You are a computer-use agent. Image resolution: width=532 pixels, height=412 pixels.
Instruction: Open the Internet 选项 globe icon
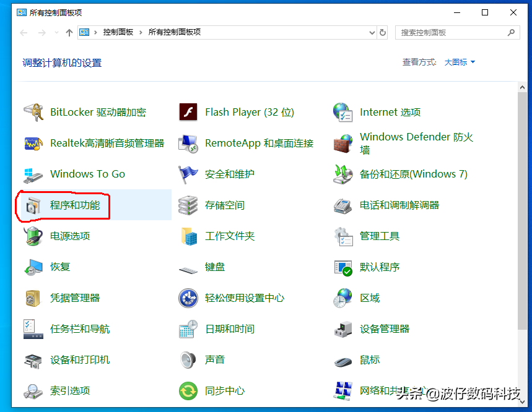pos(343,112)
